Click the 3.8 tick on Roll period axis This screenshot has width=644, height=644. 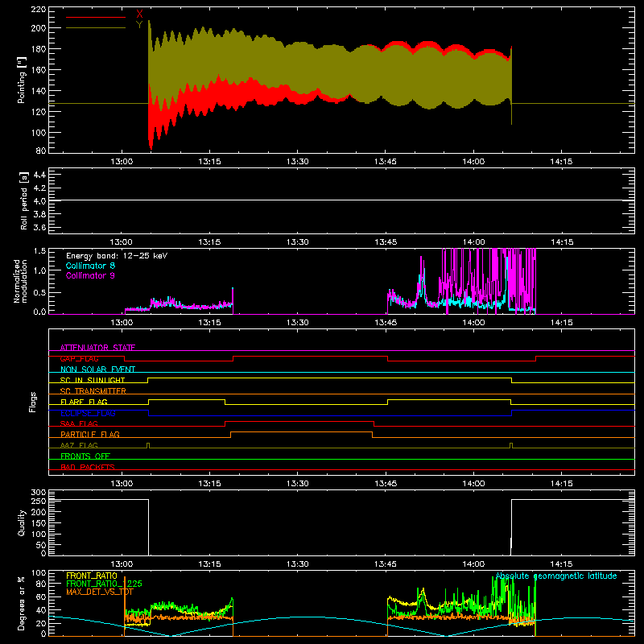(x=39, y=214)
